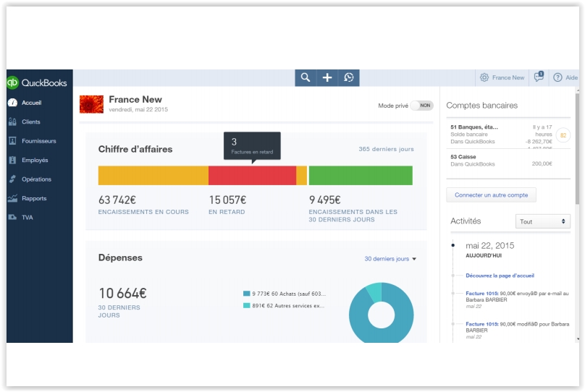Click the 15 057€ en retard amount
This screenshot has width=585, height=392.
pyautogui.click(x=227, y=200)
